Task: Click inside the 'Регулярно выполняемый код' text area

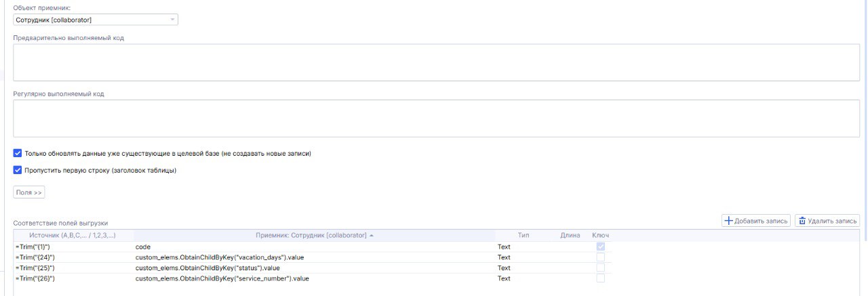Action: pyautogui.click(x=436, y=119)
